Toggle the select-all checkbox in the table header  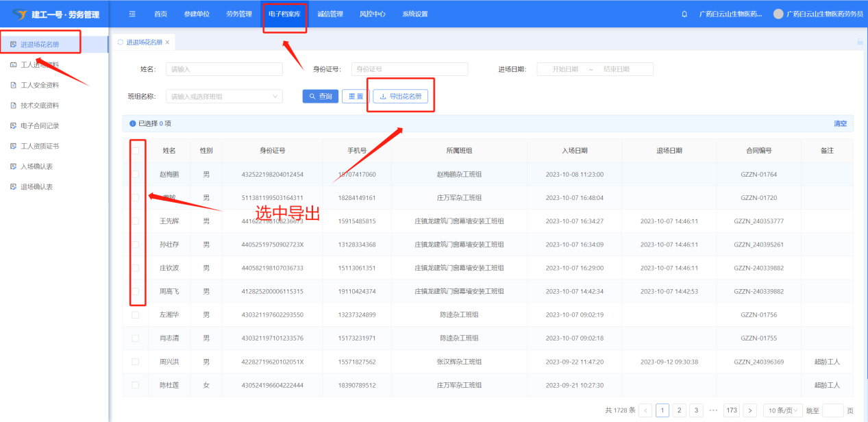pos(136,151)
